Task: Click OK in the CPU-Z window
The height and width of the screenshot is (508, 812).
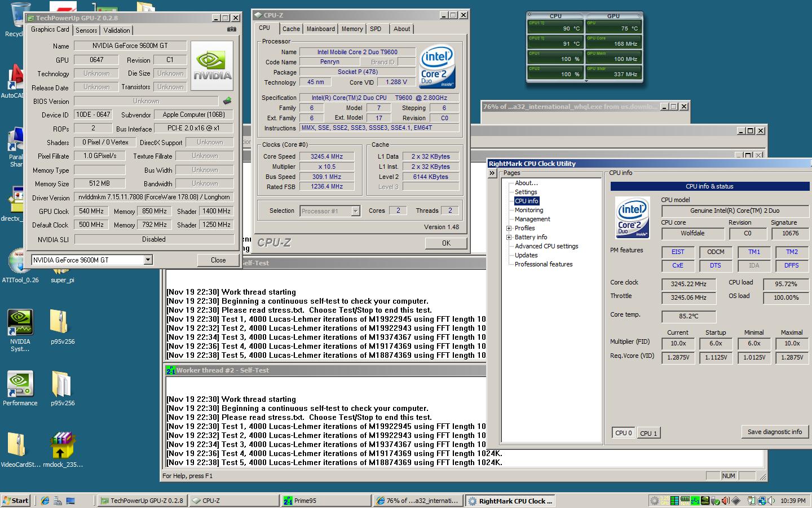Action: (x=446, y=243)
